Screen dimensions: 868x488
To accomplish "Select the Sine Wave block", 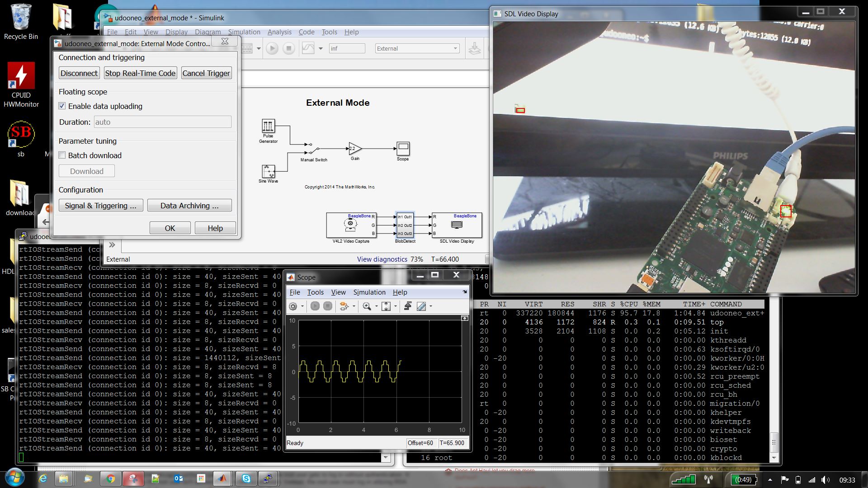I will (x=268, y=171).
